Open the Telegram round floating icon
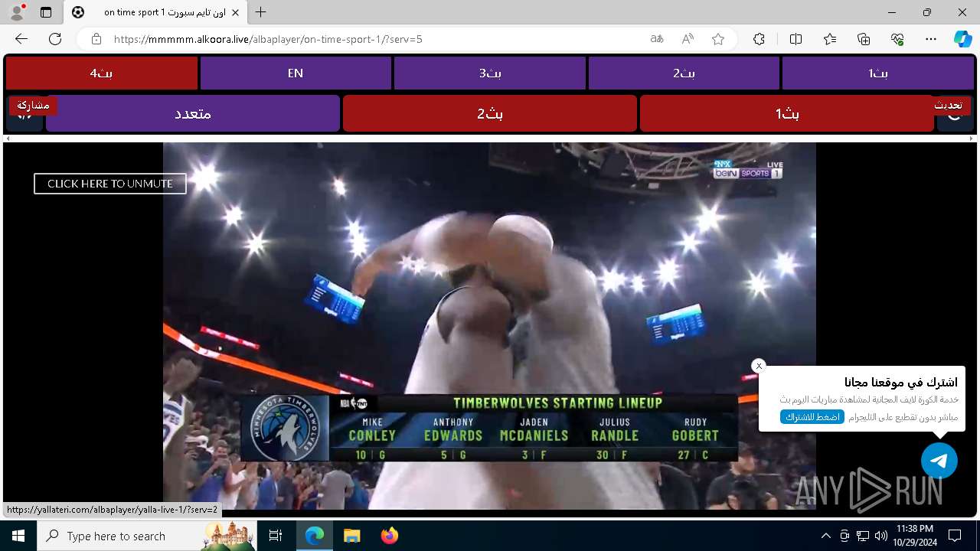 click(x=939, y=461)
